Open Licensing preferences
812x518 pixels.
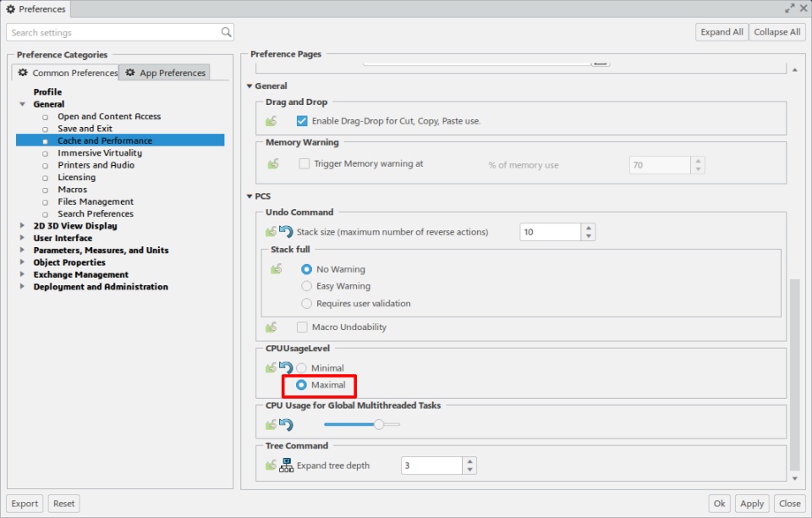click(77, 177)
